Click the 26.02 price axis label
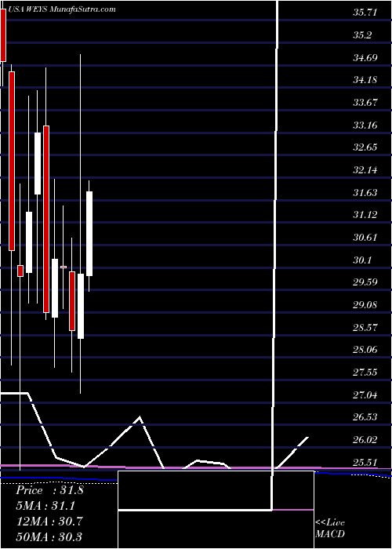 365,440
